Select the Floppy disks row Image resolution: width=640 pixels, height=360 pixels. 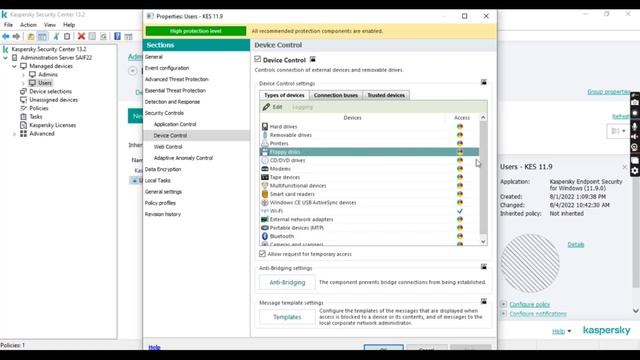369,152
